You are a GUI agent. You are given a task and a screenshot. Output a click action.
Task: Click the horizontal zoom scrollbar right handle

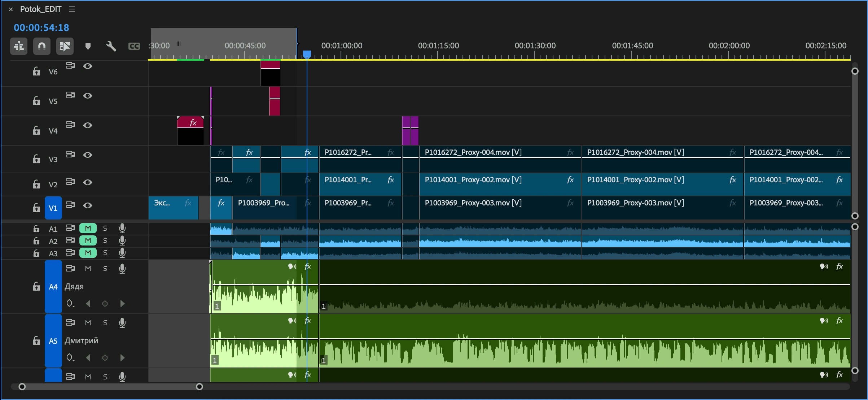point(199,387)
